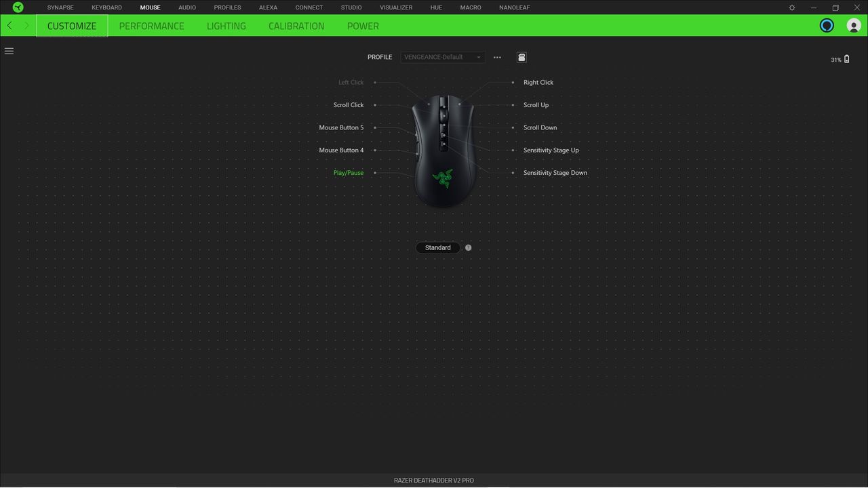Screen dimensions: 868x488
Task: Open the hamburger sidebar menu
Action: pyautogui.click(x=9, y=51)
